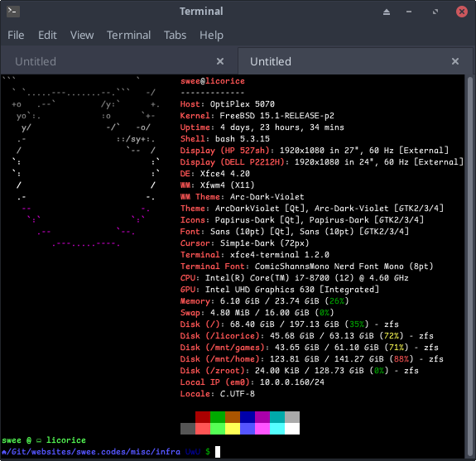Click the bright green color block in bottom row
This screenshot has width=476, height=461.
(x=218, y=429)
